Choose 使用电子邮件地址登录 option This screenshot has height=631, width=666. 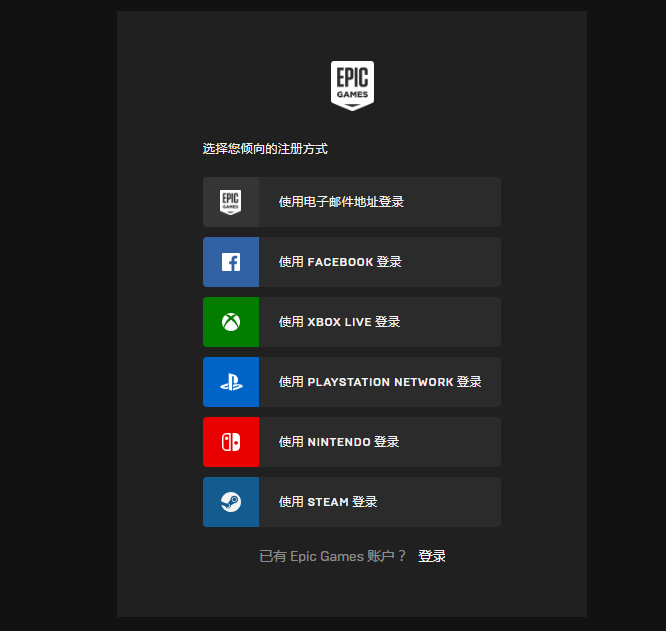coord(352,202)
